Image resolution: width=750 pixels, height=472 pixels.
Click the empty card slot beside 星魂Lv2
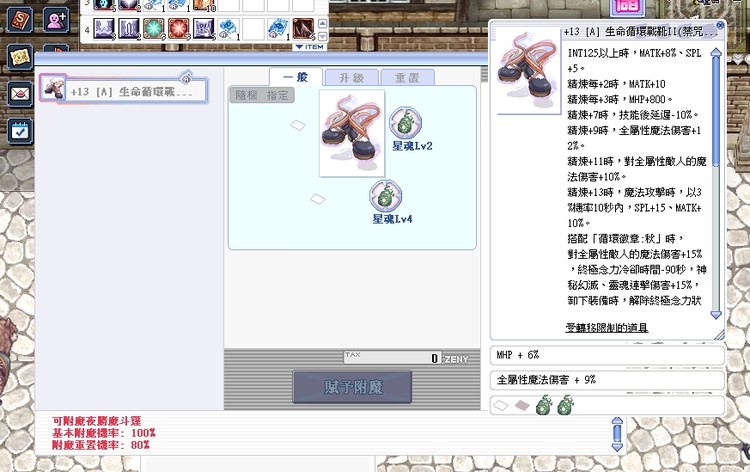click(x=298, y=125)
